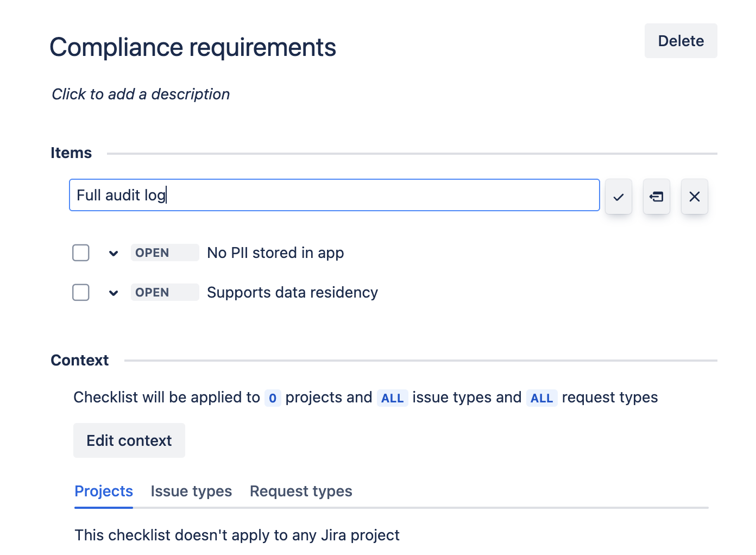Click the ALL badge before 'issue types'
The image size is (756, 555).
pos(392,398)
